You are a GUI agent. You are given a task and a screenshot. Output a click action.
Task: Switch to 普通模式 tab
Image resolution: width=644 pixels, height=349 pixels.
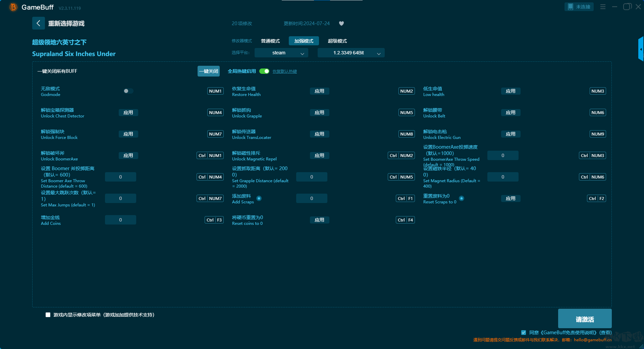(270, 41)
